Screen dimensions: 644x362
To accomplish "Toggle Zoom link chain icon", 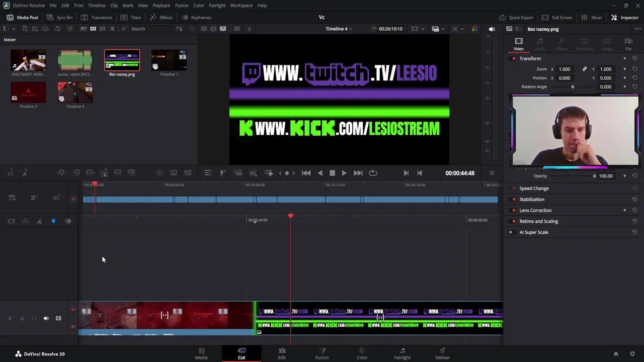I will coord(585,69).
